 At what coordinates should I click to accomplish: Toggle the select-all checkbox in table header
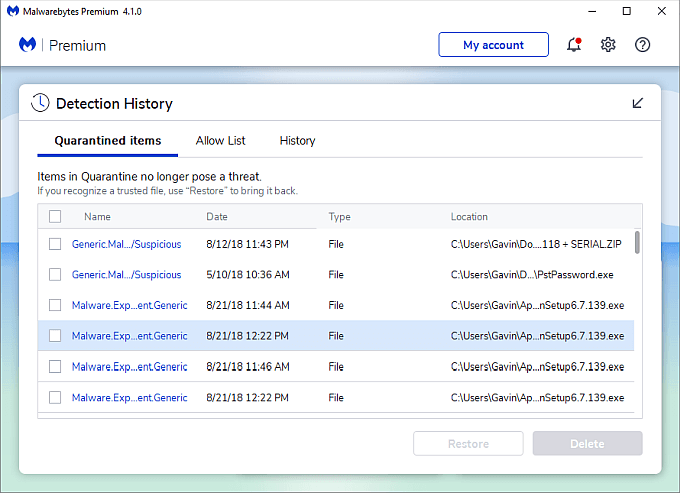point(55,216)
